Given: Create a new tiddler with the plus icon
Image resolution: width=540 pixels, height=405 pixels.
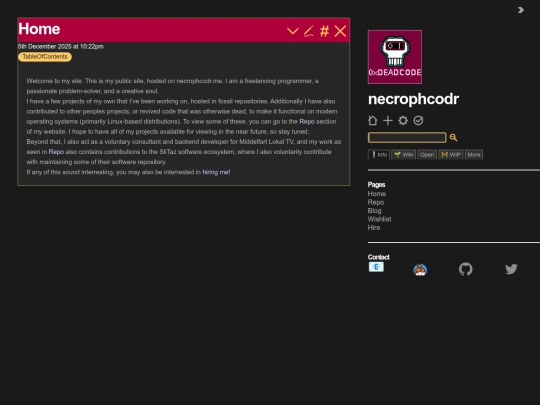Looking at the screenshot, I should pyautogui.click(x=388, y=121).
